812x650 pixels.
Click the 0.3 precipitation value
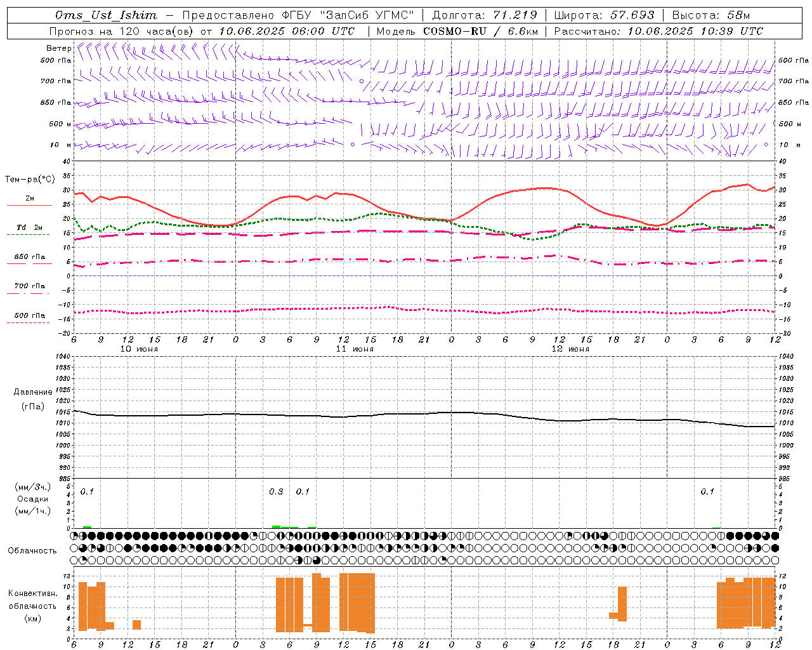(276, 492)
